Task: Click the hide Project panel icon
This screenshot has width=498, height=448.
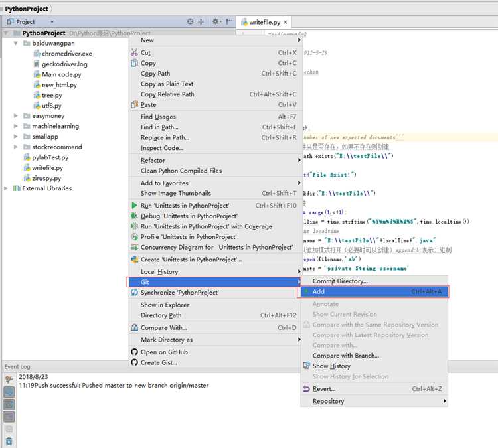Action: pyautogui.click(x=228, y=22)
